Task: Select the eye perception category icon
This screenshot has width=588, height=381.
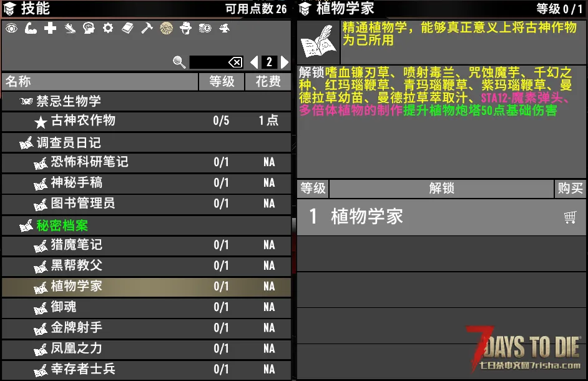Action: coord(11,28)
